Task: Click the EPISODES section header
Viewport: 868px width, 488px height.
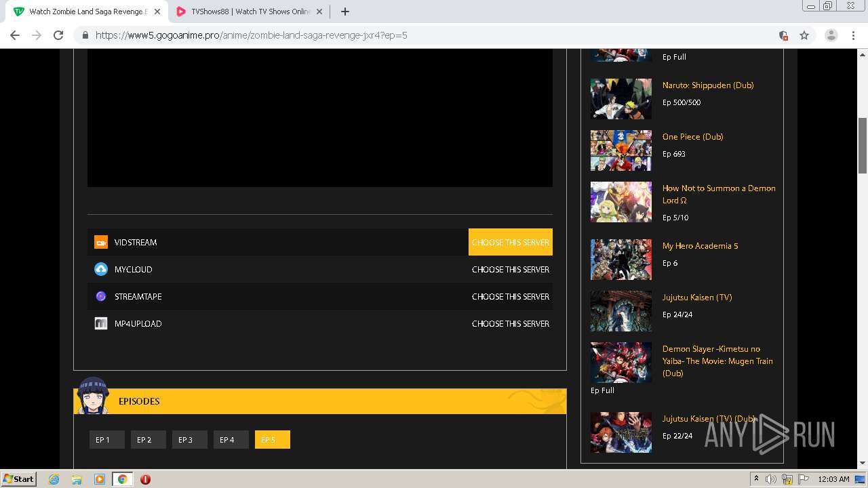Action: (320, 401)
